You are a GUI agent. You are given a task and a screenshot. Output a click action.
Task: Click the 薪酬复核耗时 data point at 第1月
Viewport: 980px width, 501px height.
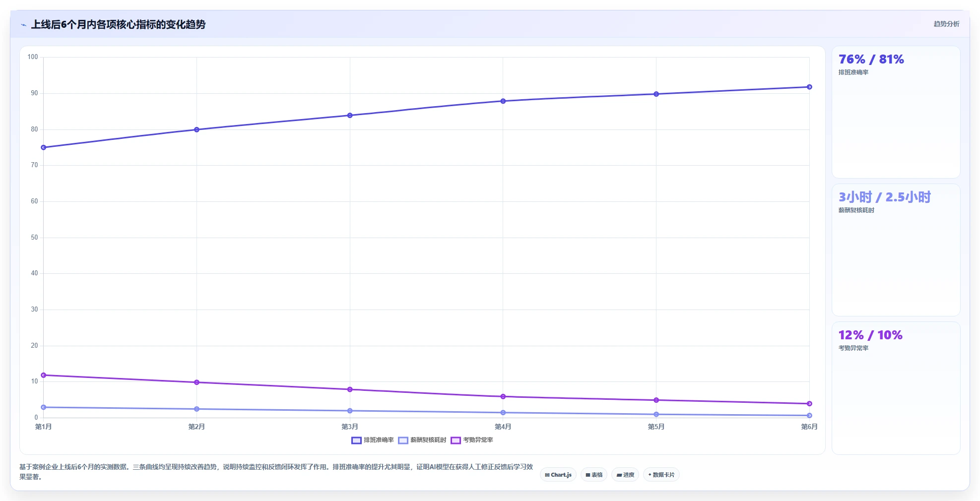pyautogui.click(x=44, y=407)
